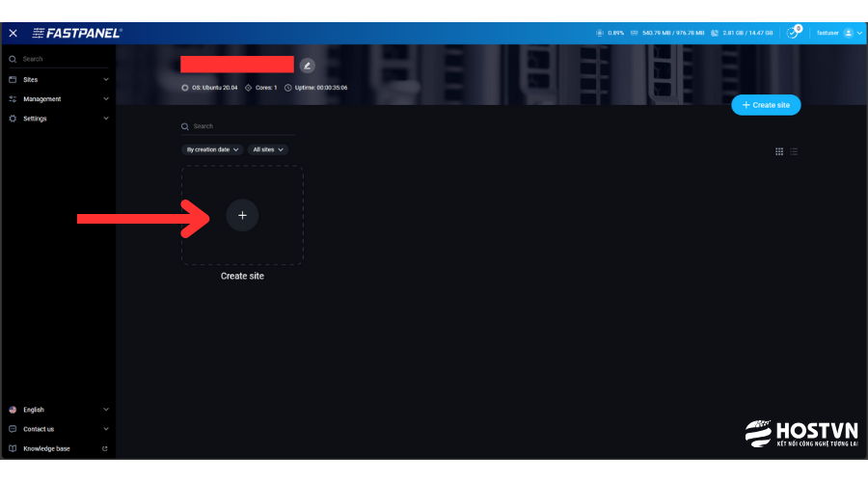The height and width of the screenshot is (482, 868).
Task: Switch to list view
Action: [x=794, y=151]
